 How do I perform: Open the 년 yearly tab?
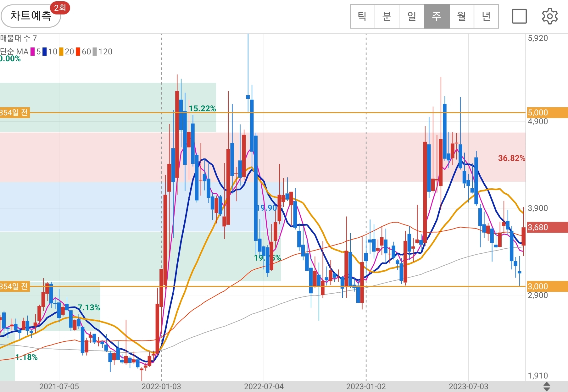[486, 16]
